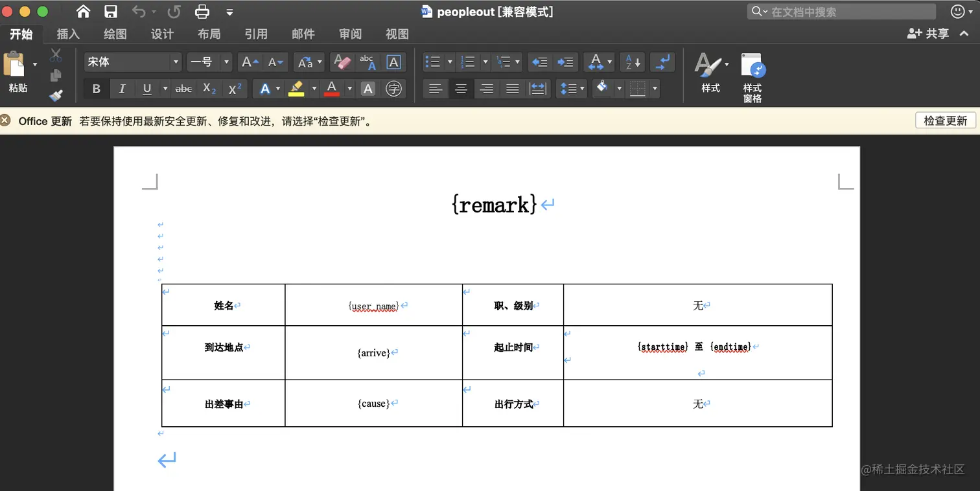Image resolution: width=980 pixels, height=491 pixels.
Task: Switch to the 引用 tab
Action: click(x=256, y=34)
